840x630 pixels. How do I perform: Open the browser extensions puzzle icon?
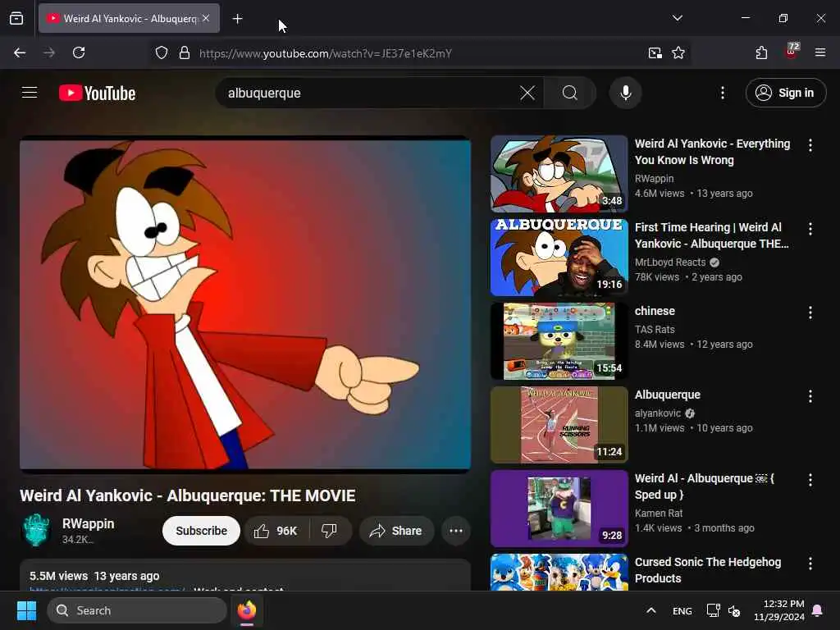point(761,52)
